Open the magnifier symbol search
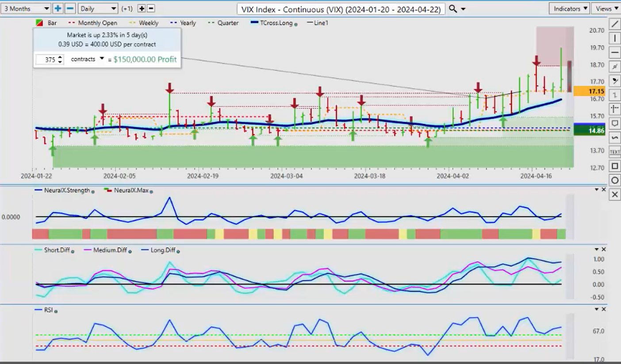Viewport: 621px width, 364px height. 453,9
